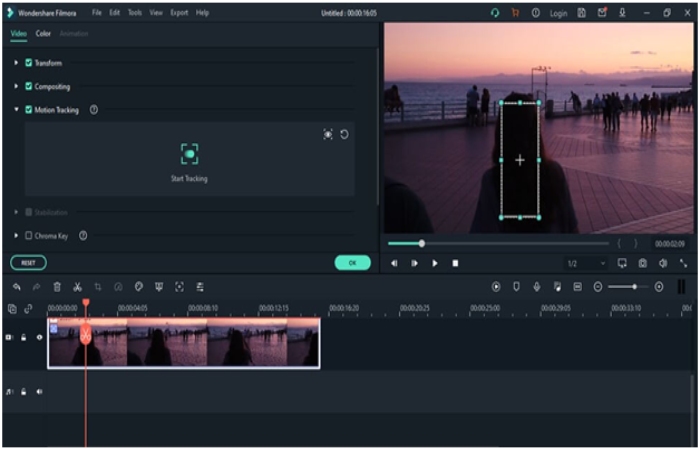Click the Start Tracking icon
The height and width of the screenshot is (450, 700).
[189, 154]
